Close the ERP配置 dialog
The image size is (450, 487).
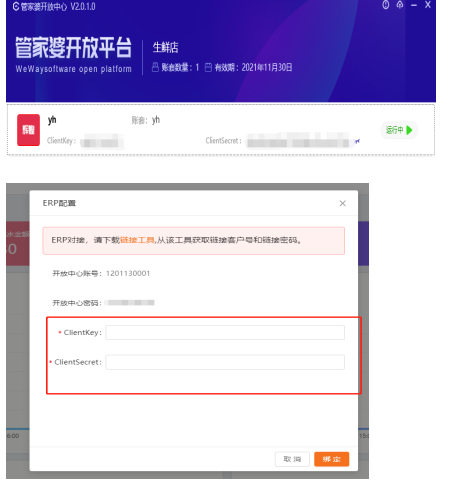[342, 203]
